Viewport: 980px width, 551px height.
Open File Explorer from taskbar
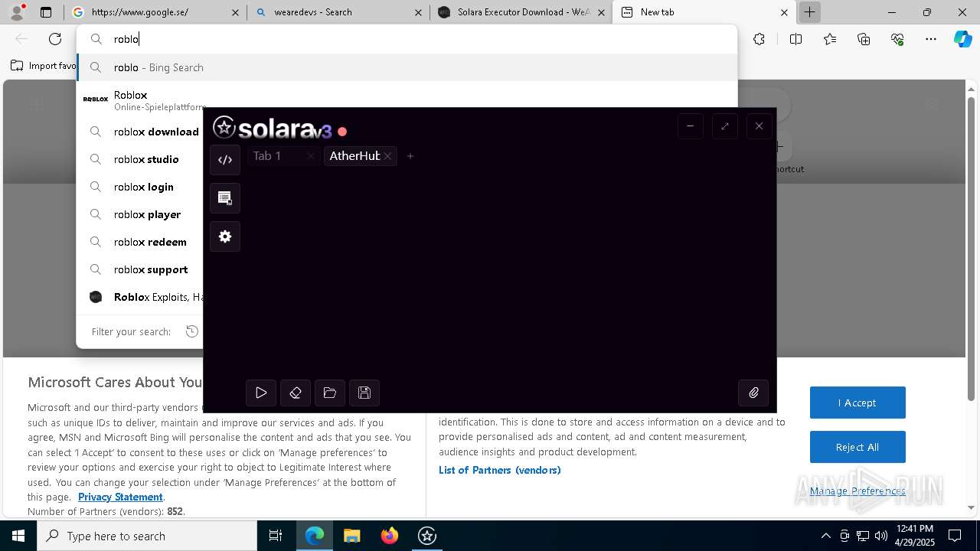(351, 536)
